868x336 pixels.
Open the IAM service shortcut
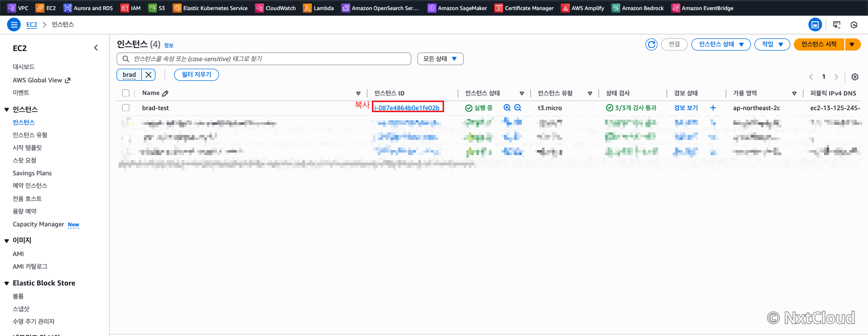click(x=130, y=8)
